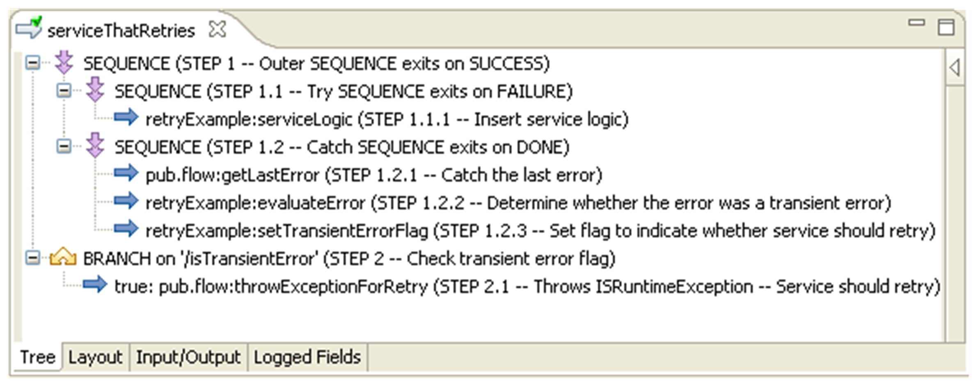Click the setTransientErrorFlag invoke arrow icon
The image size is (980, 387).
(126, 230)
